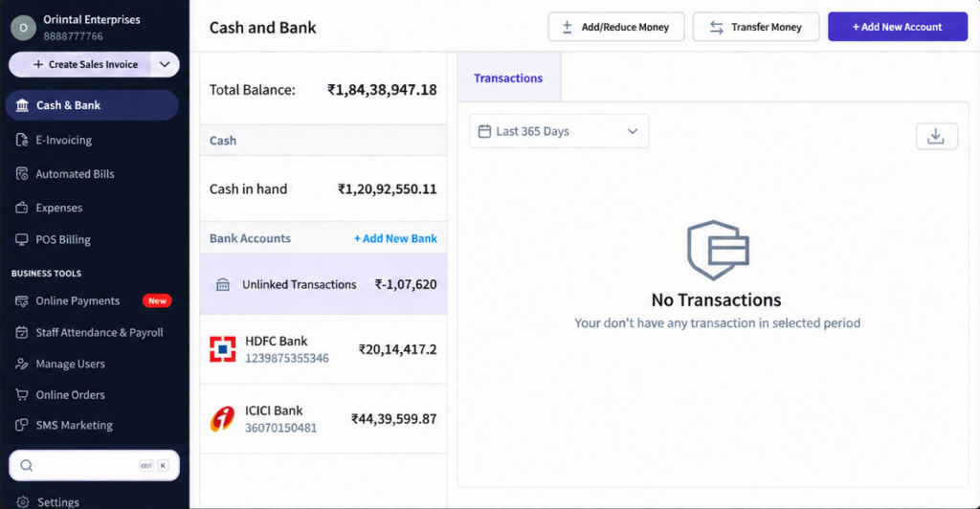Click the Automated Bills icon
The image size is (980, 509).
tap(22, 173)
